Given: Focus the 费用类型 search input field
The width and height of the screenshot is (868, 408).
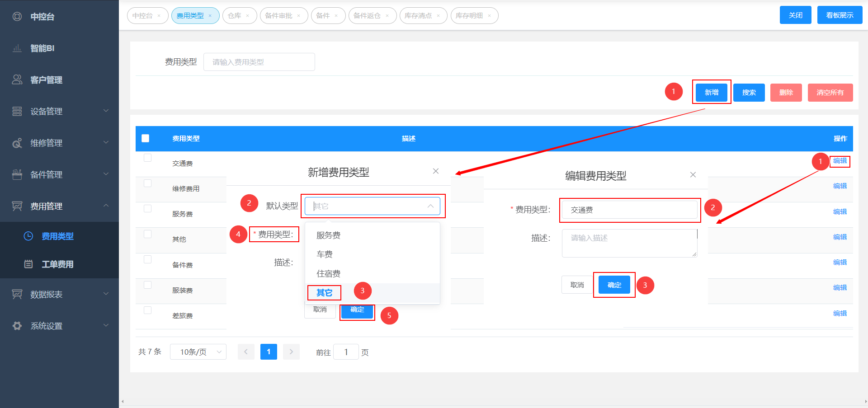Looking at the screenshot, I should coord(259,62).
